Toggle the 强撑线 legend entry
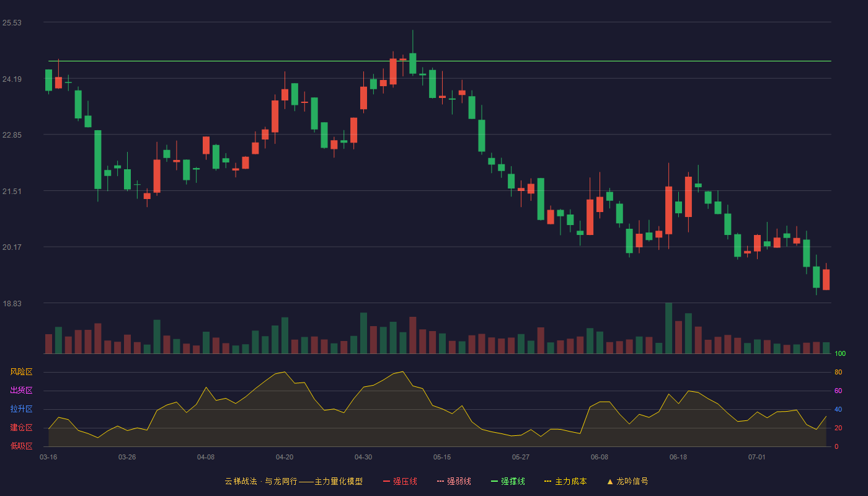The width and height of the screenshot is (868, 496). pos(508,481)
